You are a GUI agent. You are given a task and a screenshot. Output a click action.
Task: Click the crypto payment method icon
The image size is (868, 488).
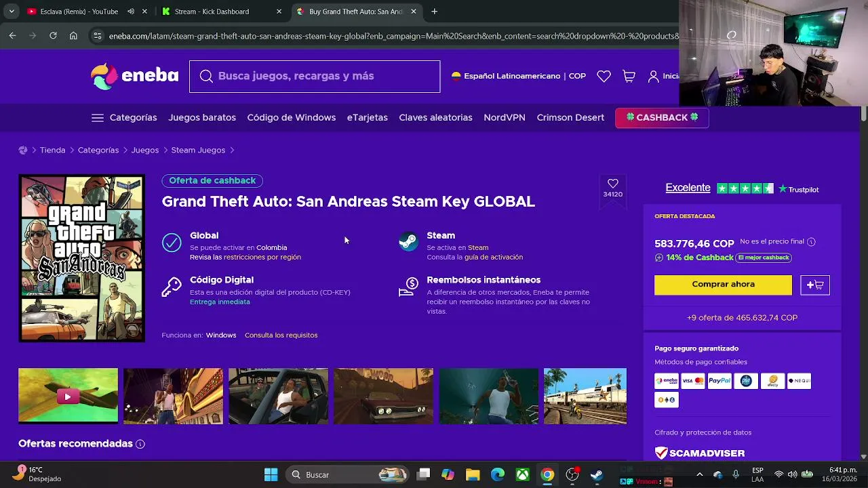tap(667, 400)
